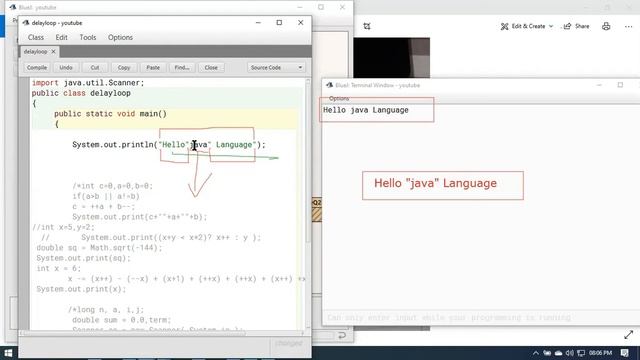Click the volume speaker tray icon
The height and width of the screenshot is (360, 640).
570,353
